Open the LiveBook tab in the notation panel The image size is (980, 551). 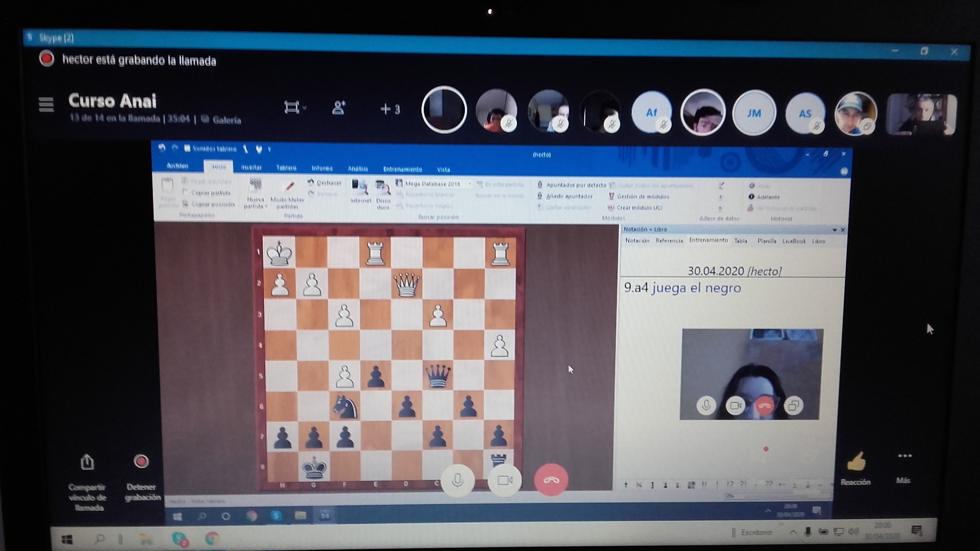[793, 241]
